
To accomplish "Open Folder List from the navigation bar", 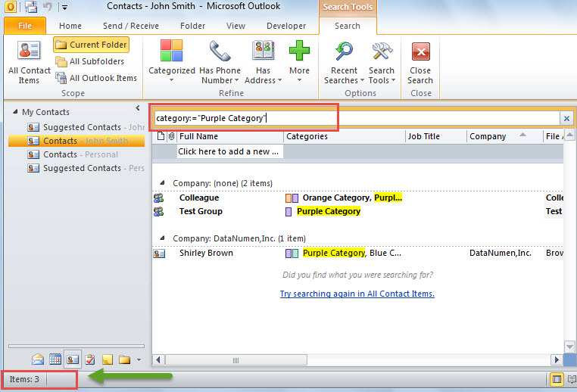I will point(124,359).
